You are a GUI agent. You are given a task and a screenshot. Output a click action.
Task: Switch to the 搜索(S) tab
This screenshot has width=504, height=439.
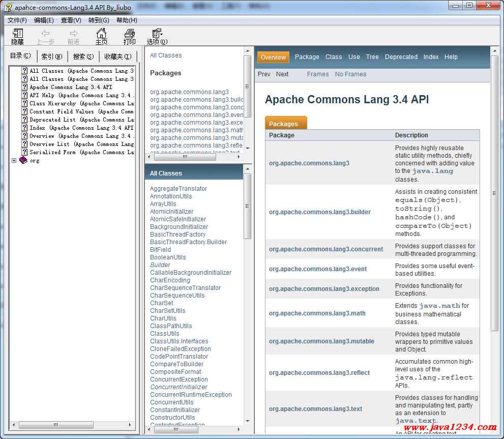coord(83,56)
